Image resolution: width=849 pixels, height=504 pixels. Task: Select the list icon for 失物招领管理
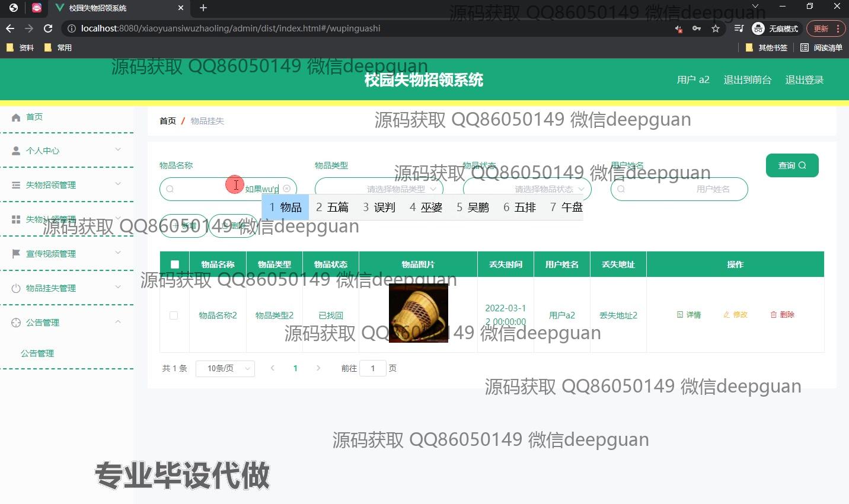coord(15,184)
